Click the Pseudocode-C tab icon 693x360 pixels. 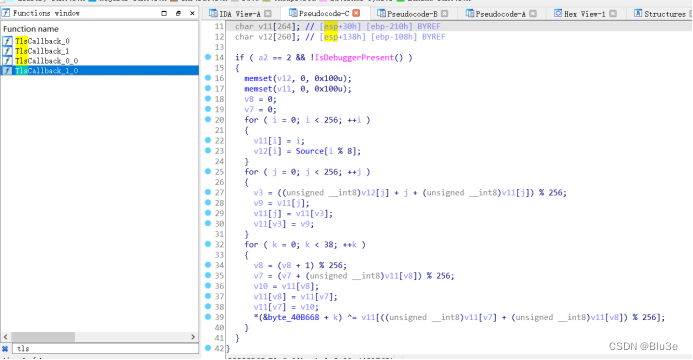coord(293,13)
